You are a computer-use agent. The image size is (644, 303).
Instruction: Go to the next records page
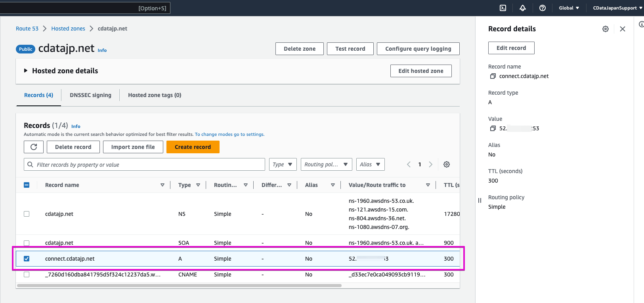[431, 164]
